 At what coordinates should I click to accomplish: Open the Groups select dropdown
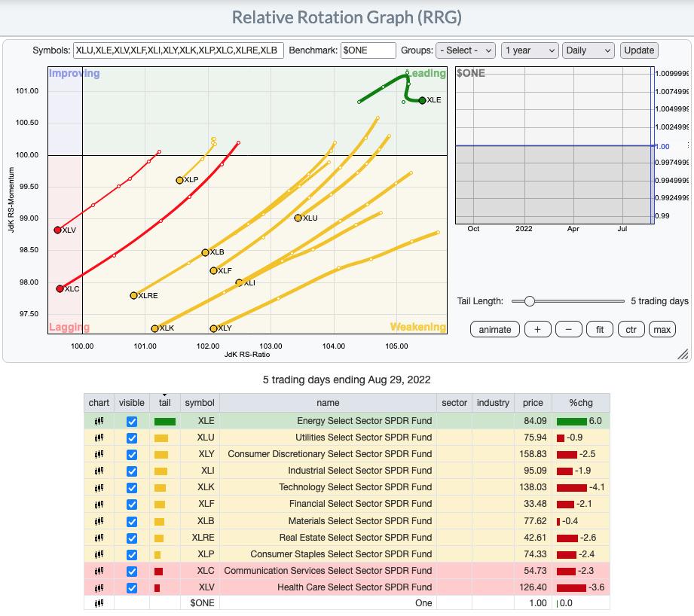pyautogui.click(x=465, y=50)
